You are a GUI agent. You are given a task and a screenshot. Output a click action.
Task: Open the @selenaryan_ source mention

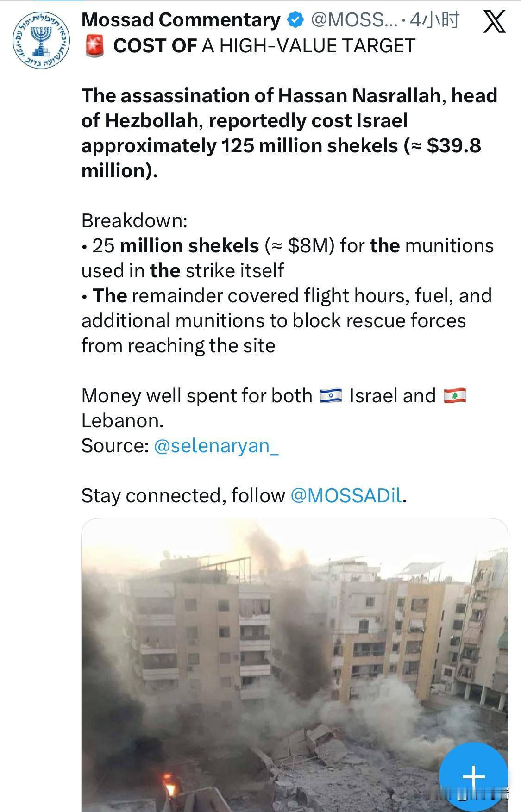click(216, 446)
